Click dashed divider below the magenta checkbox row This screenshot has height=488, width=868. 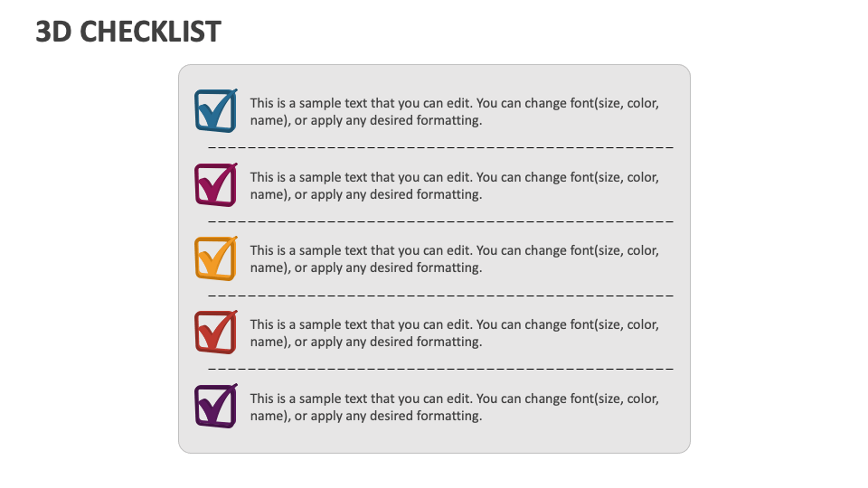click(440, 221)
